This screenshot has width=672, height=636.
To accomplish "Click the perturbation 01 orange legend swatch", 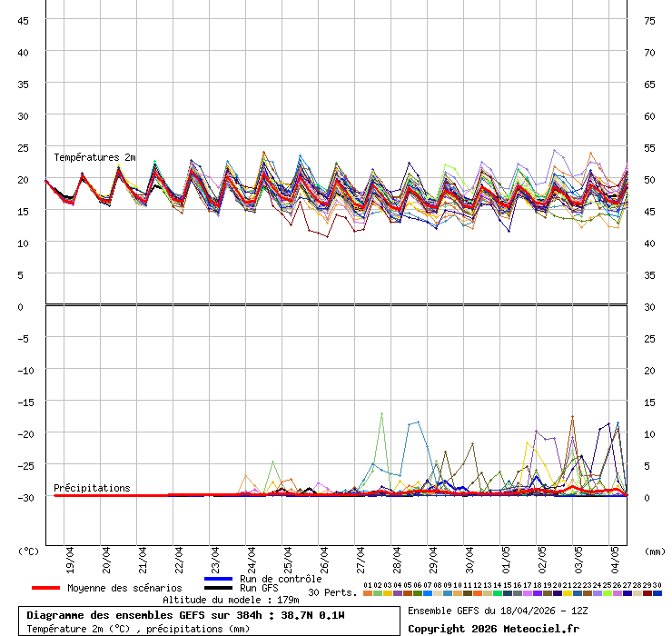I will [367, 593].
